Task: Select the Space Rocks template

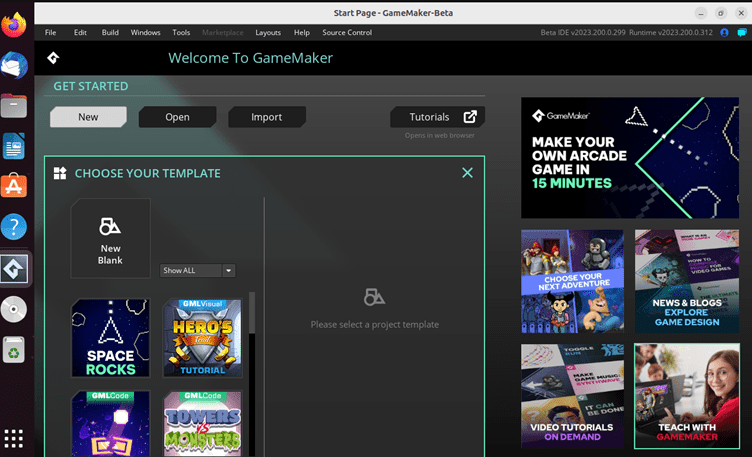Action: tap(110, 338)
